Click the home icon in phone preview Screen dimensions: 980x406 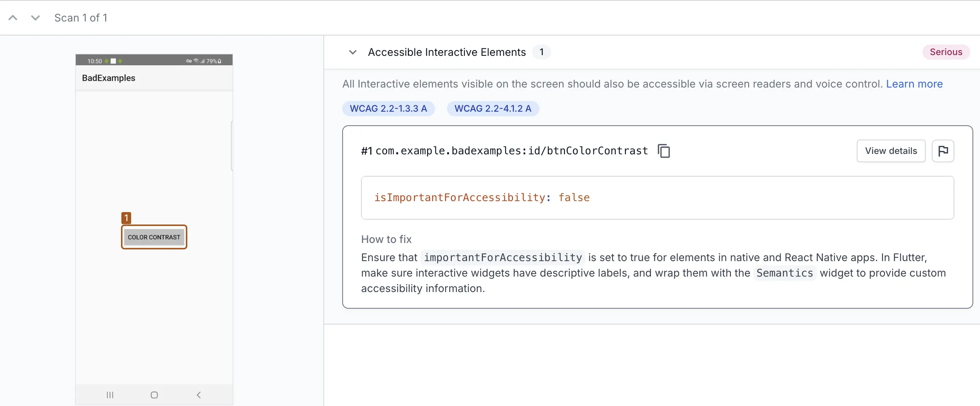[154, 395]
